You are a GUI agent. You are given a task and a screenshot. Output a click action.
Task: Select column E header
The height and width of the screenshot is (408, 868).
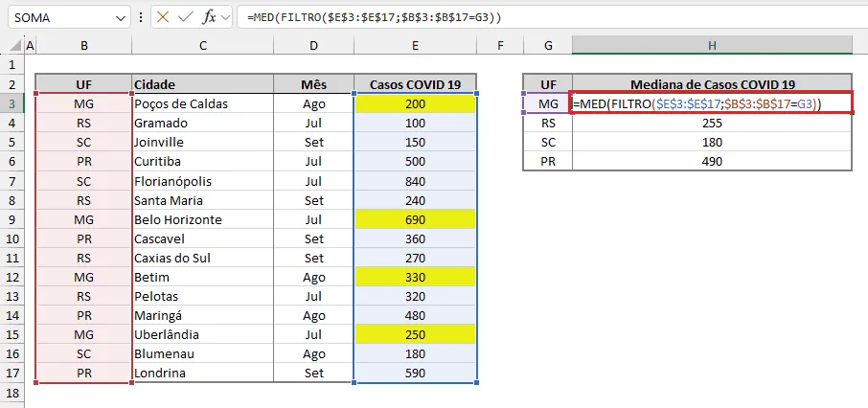click(415, 46)
